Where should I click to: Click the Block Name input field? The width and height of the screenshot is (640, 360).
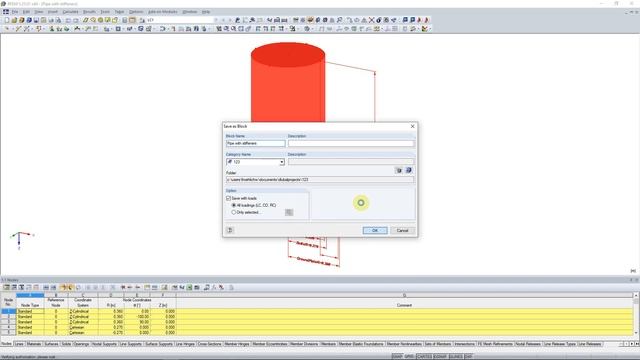tap(256, 143)
